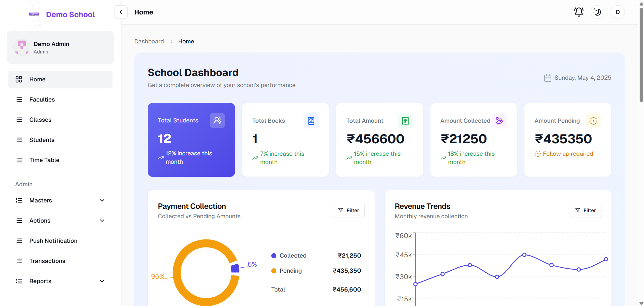Click the Demo School logo icon
The width and height of the screenshot is (644, 306).
34,14
